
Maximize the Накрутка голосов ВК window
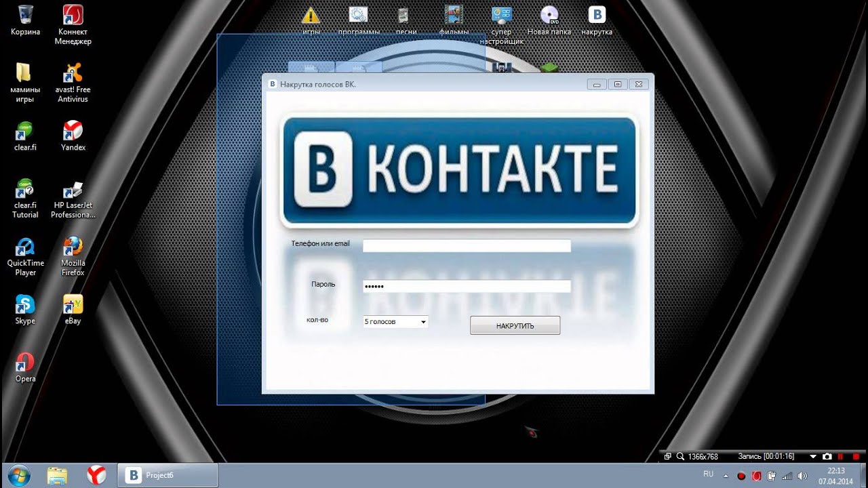click(x=618, y=84)
